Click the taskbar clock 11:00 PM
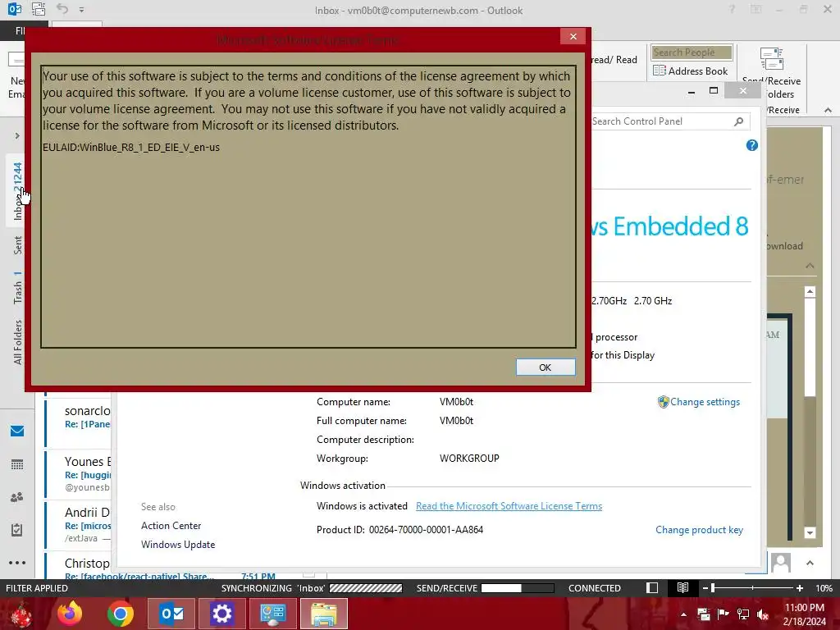This screenshot has height=630, width=840. 805,608
